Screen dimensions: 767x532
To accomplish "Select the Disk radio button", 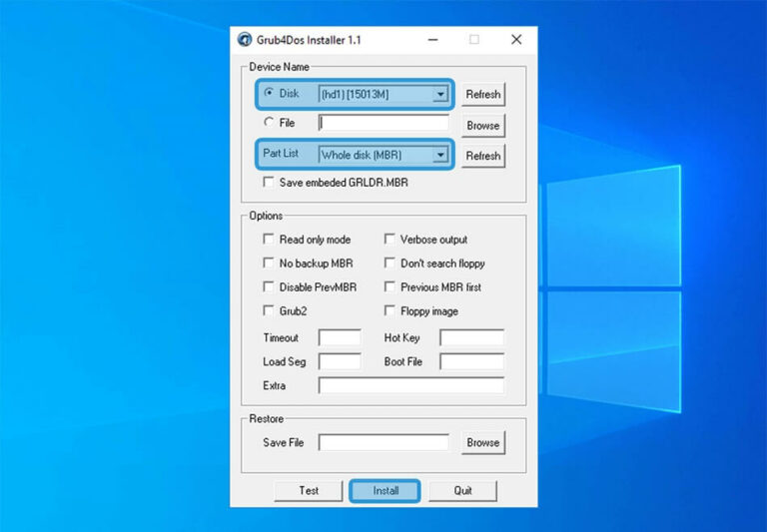I will [x=269, y=92].
